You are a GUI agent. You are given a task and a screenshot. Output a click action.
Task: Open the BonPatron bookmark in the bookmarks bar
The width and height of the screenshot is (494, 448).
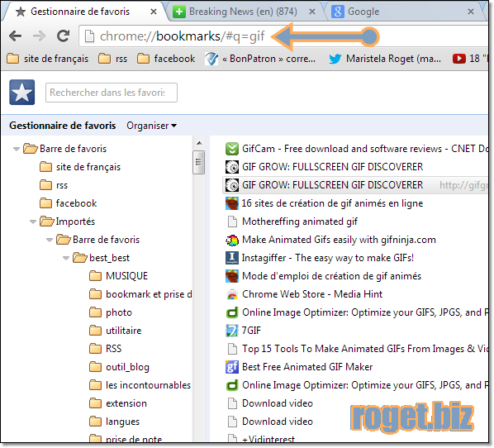[x=260, y=59]
